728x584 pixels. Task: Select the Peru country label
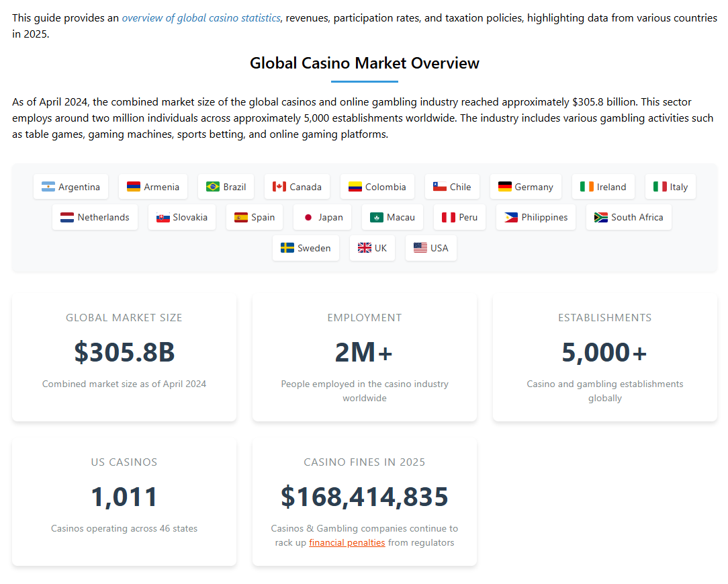468,218
